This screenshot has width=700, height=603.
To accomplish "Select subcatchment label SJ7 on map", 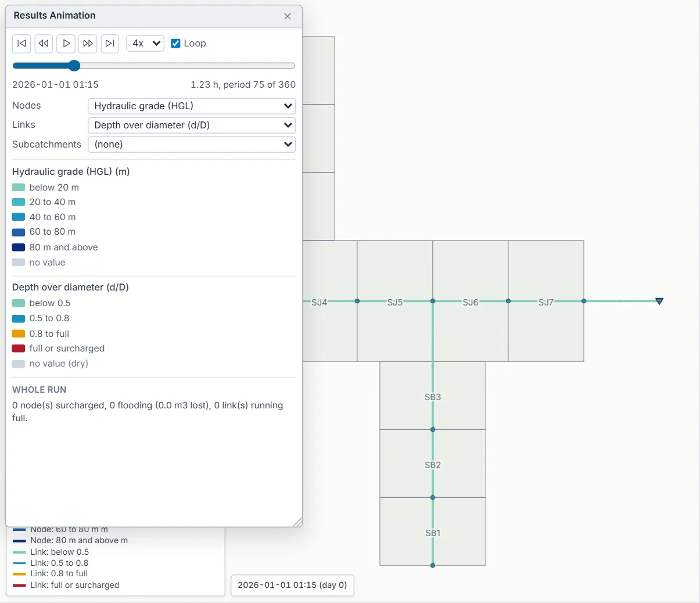I will click(546, 302).
